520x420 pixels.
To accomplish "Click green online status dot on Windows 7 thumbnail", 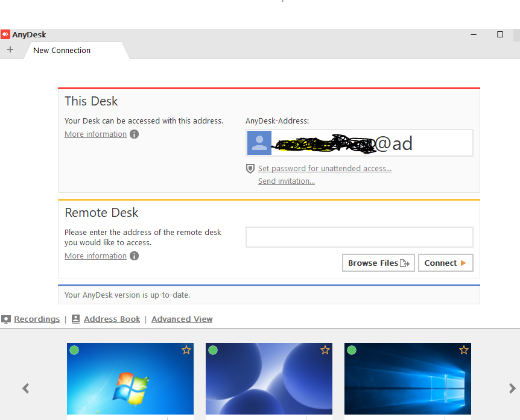I will pos(74,350).
